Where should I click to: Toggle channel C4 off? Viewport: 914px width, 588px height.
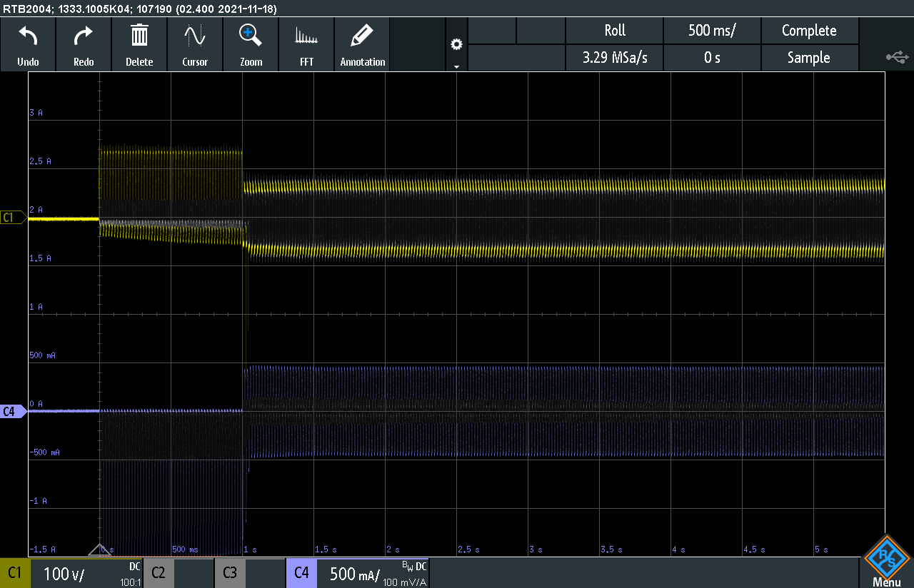tap(301, 572)
